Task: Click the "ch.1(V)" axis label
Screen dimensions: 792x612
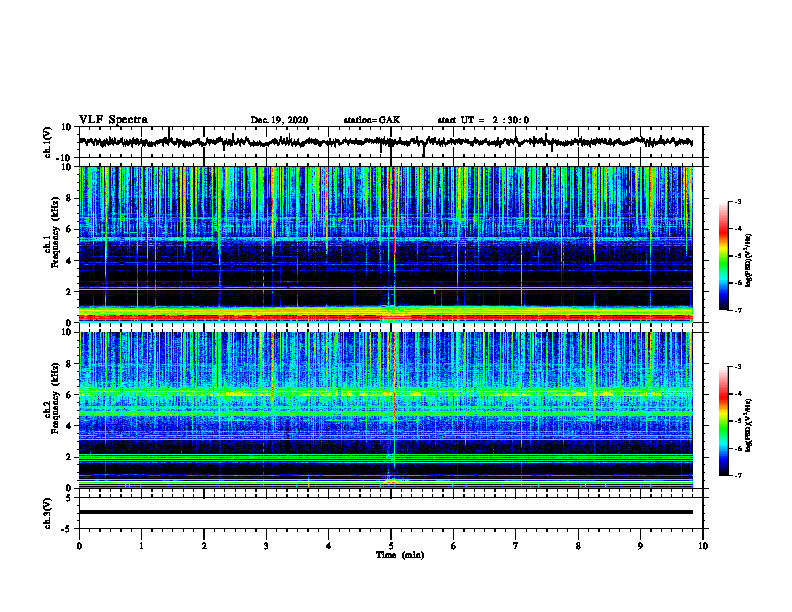Action: [48, 142]
